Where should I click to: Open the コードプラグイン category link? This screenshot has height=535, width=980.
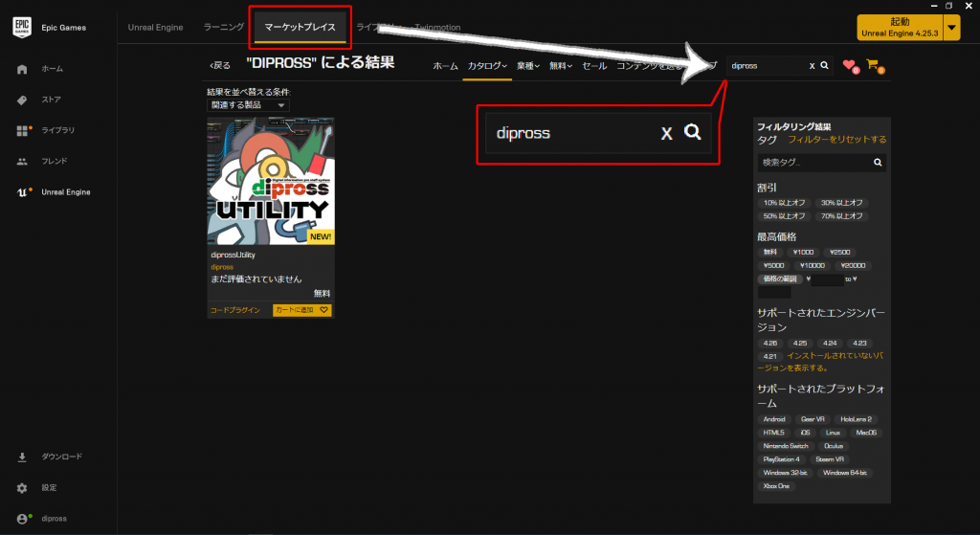pos(235,310)
